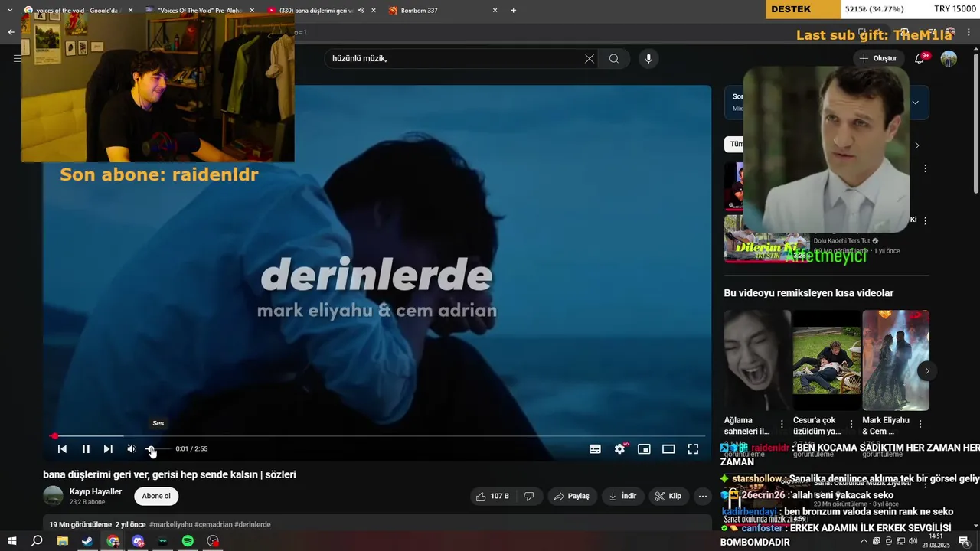Create a clip with Klip button
This screenshot has width=980, height=551.
pyautogui.click(x=668, y=496)
